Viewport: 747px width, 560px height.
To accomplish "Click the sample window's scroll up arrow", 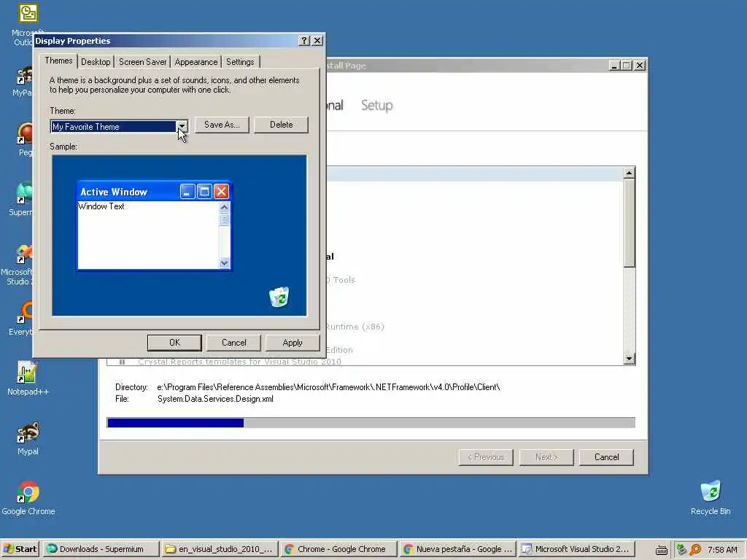I will tap(224, 207).
